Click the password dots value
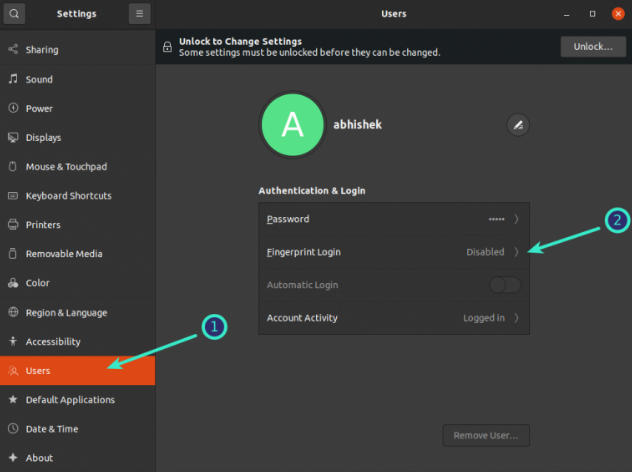Image resolution: width=632 pixels, height=472 pixels. point(496,219)
